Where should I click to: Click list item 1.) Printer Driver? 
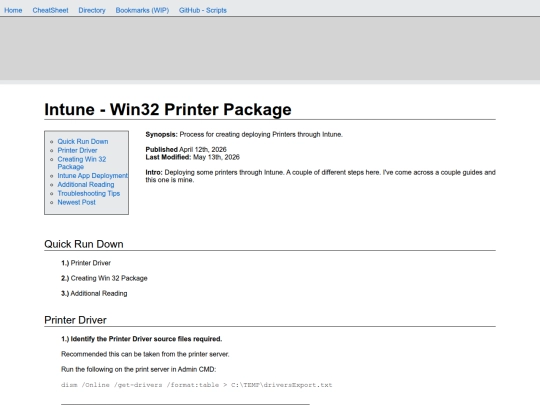[x=86, y=263]
